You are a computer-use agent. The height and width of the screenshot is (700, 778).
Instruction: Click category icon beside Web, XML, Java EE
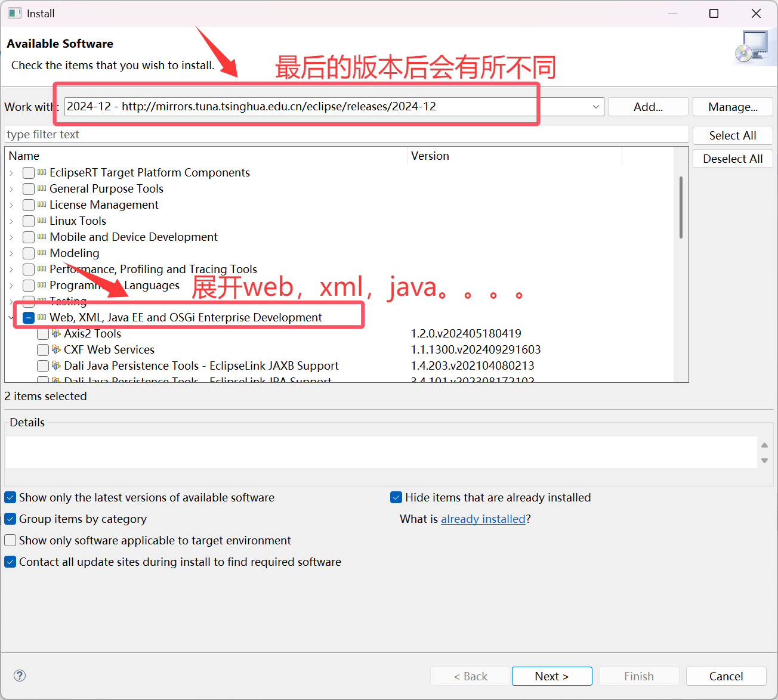pyautogui.click(x=42, y=317)
